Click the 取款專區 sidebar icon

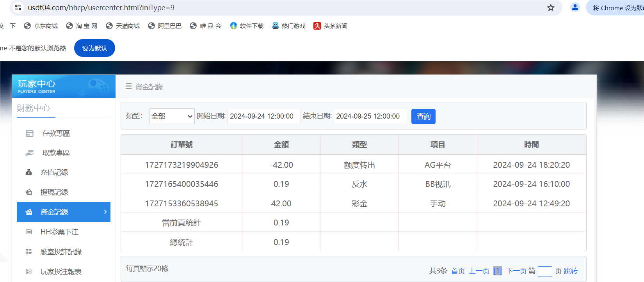click(x=30, y=153)
